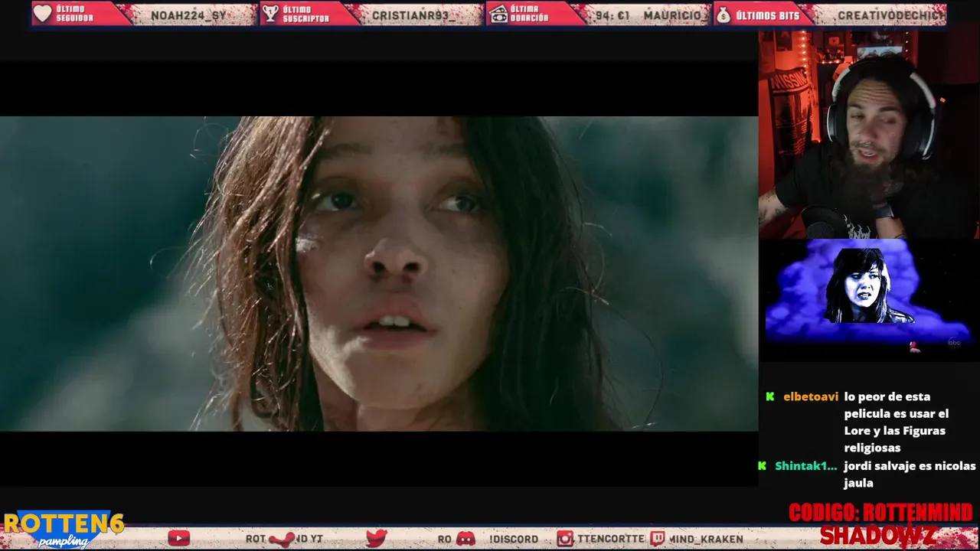This screenshot has height=551, width=980.
Task: Click the heart icon for Último Seguidor
Action: tap(42, 14)
